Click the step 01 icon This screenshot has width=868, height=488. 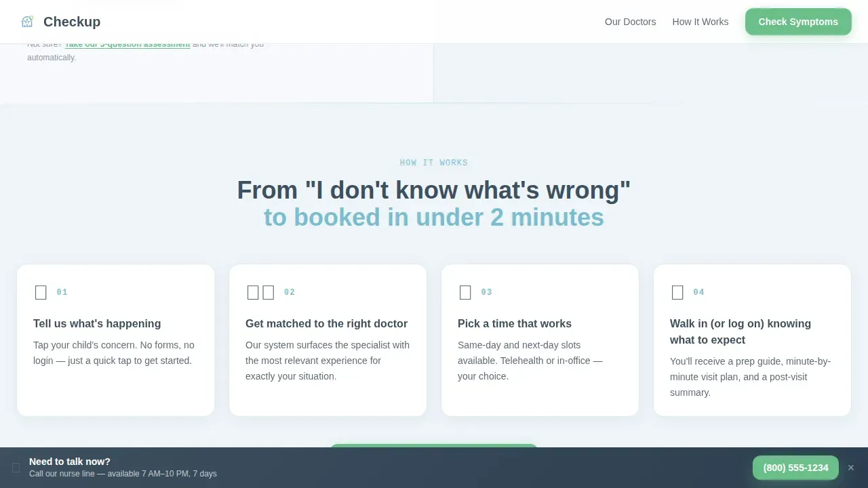(x=41, y=292)
